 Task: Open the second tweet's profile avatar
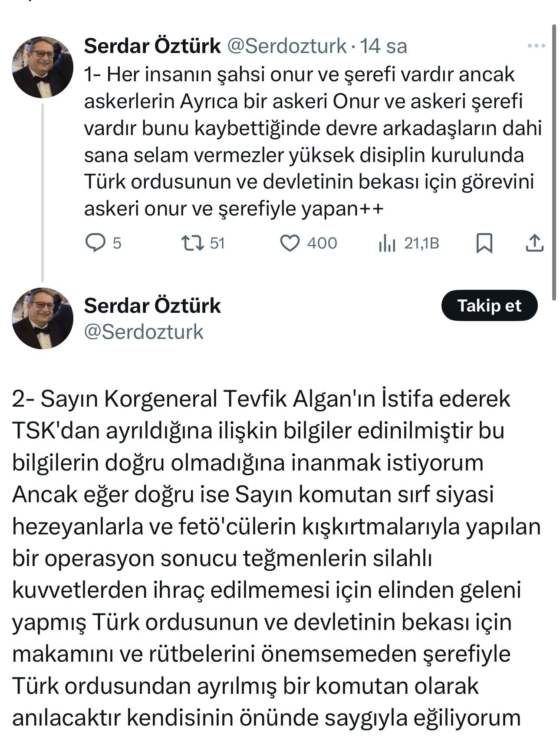43,318
